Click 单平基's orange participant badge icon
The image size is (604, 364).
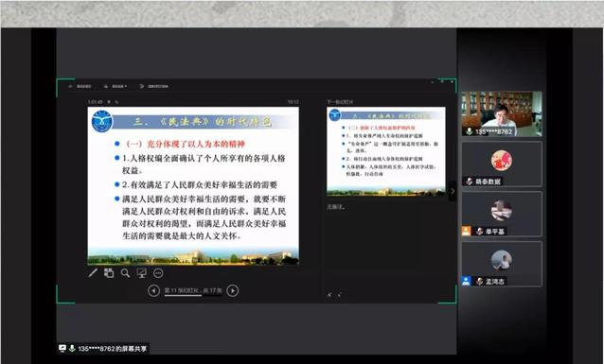[x=466, y=231]
